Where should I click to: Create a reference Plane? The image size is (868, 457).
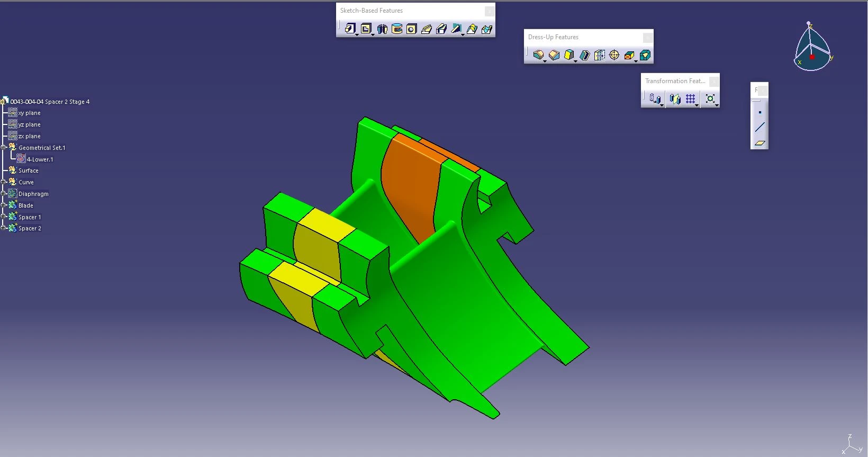759,143
